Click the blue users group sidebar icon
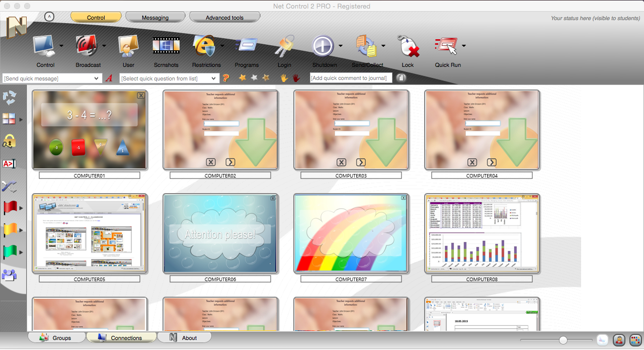 point(10,275)
